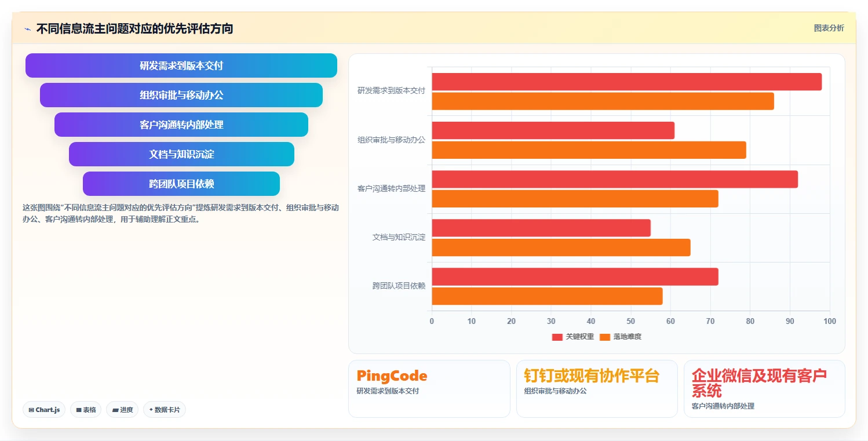This screenshot has height=441, width=868.
Task: Select the 研发需求到版本交付 funnel bar
Action: 181,65
